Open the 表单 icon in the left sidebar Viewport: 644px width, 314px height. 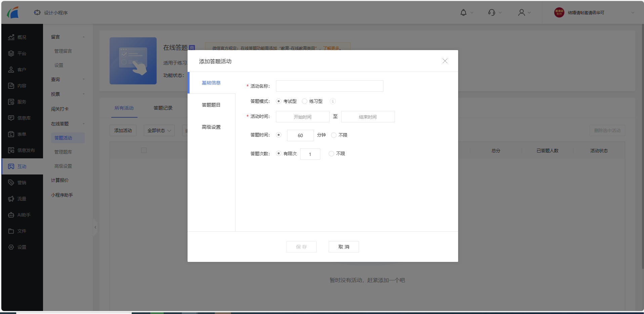pyautogui.click(x=11, y=134)
